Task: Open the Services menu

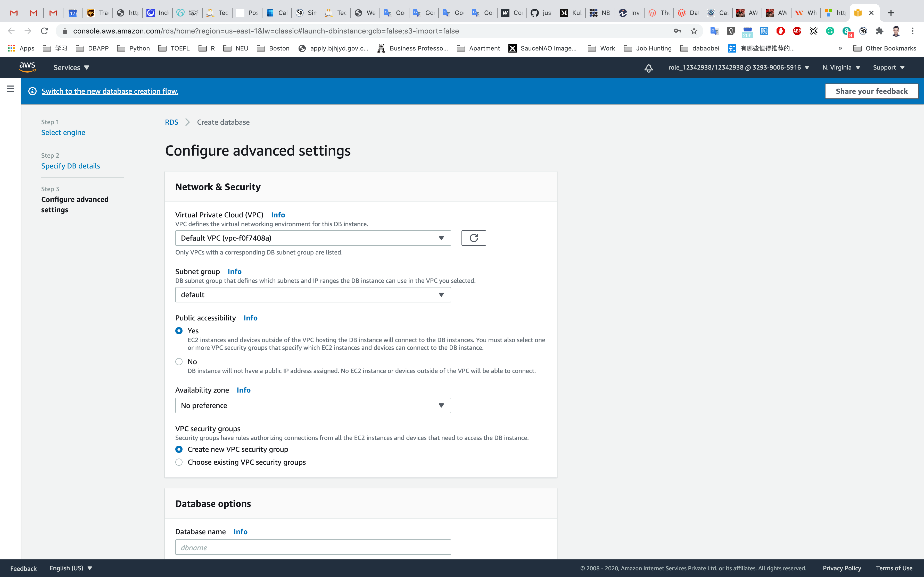Action: [71, 67]
